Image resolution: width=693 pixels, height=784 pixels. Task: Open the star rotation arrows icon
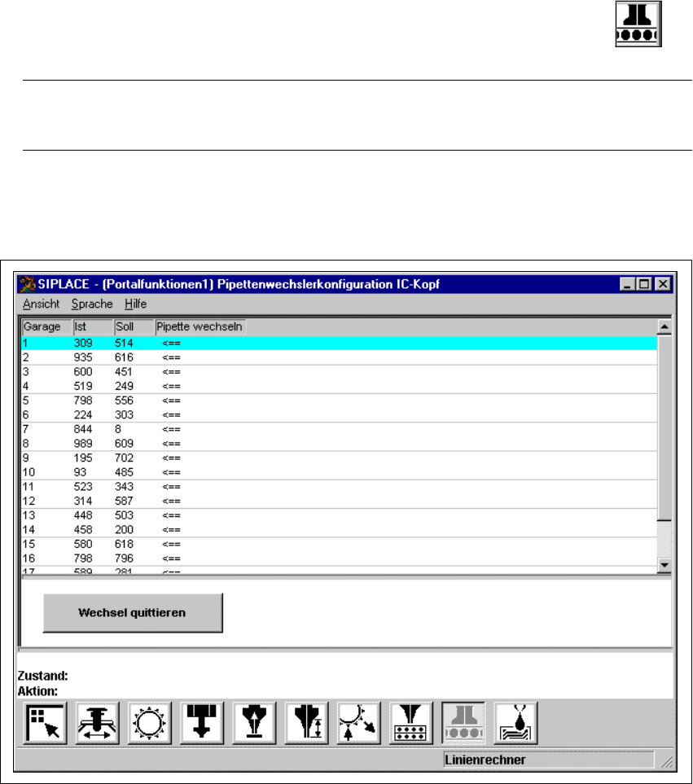tap(358, 723)
